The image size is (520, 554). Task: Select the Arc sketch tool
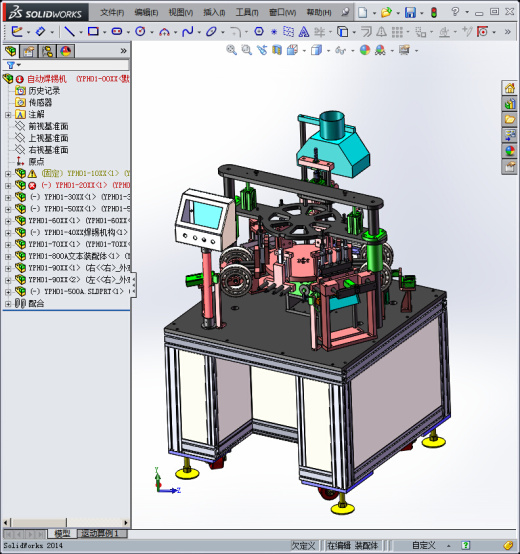(x=164, y=32)
